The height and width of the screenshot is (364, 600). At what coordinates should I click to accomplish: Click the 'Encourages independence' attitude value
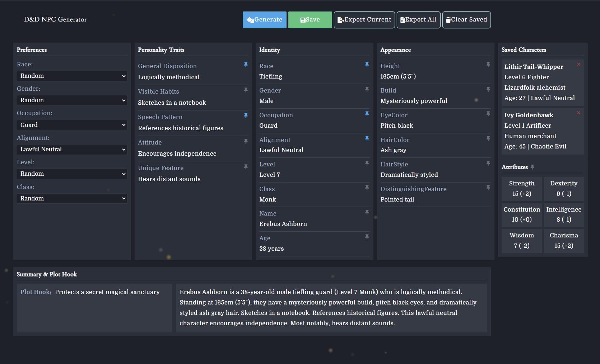(x=177, y=153)
